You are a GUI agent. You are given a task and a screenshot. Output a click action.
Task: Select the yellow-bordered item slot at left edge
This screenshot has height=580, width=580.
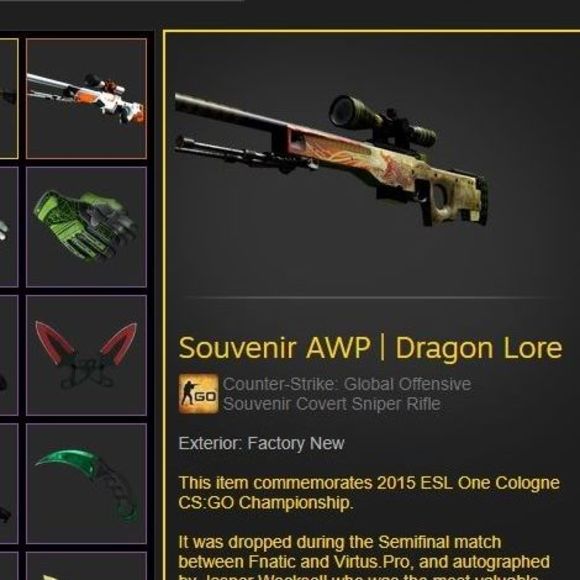9,98
